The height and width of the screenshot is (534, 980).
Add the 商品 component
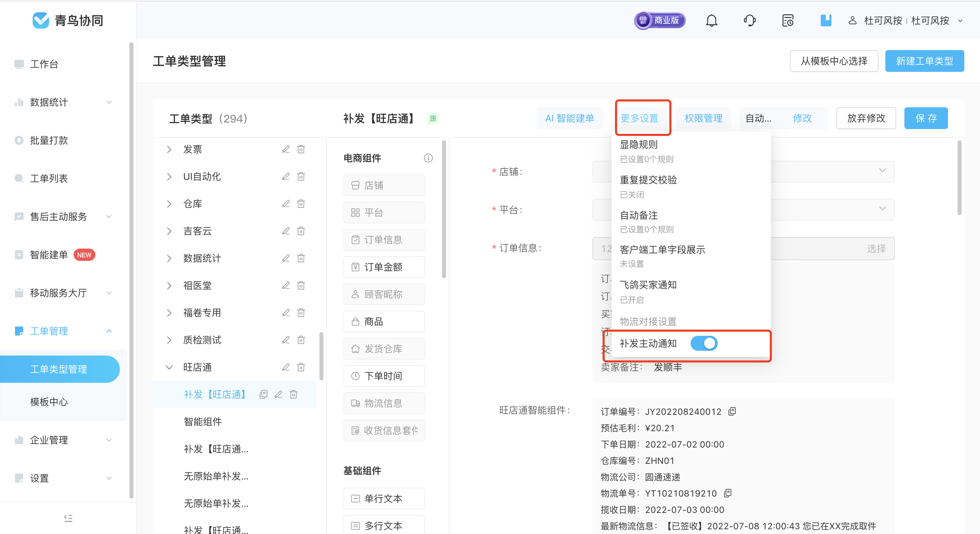[x=384, y=321]
